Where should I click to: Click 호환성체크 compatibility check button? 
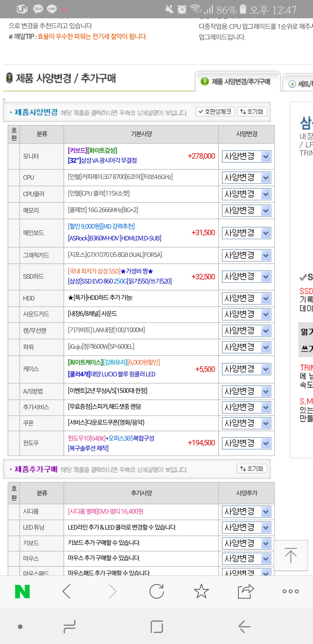coord(215,111)
